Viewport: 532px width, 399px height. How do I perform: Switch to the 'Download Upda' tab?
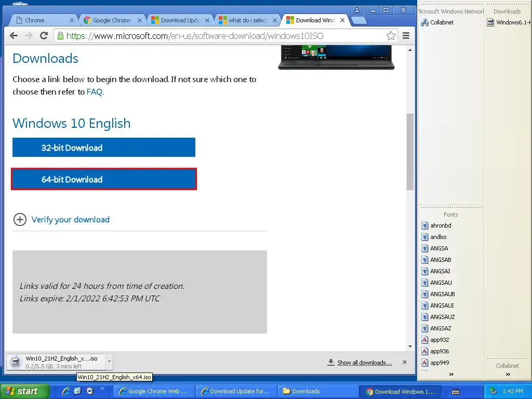click(x=180, y=20)
